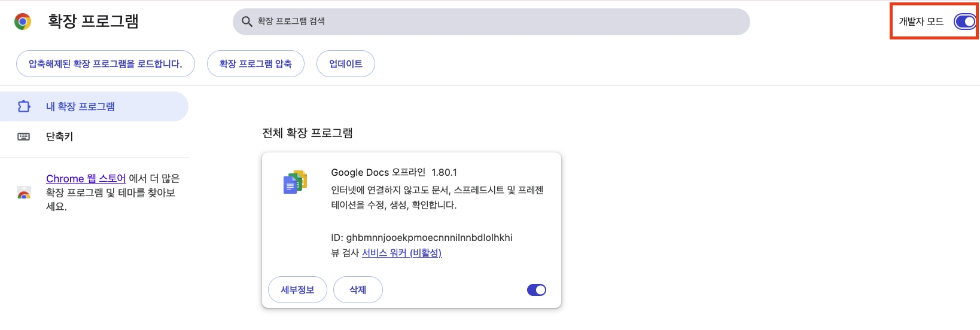Click the 업데이트 button
This screenshot has height=330, width=980.
coord(346,64)
